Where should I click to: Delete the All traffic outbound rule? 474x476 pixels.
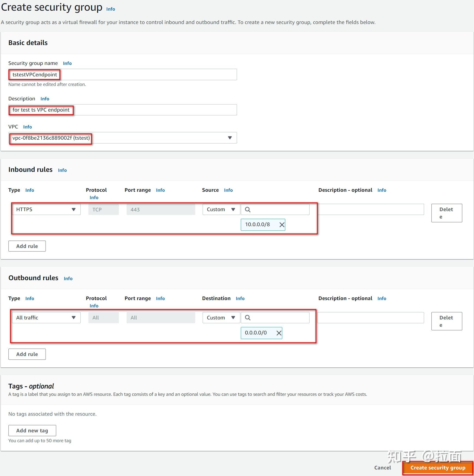(446, 321)
